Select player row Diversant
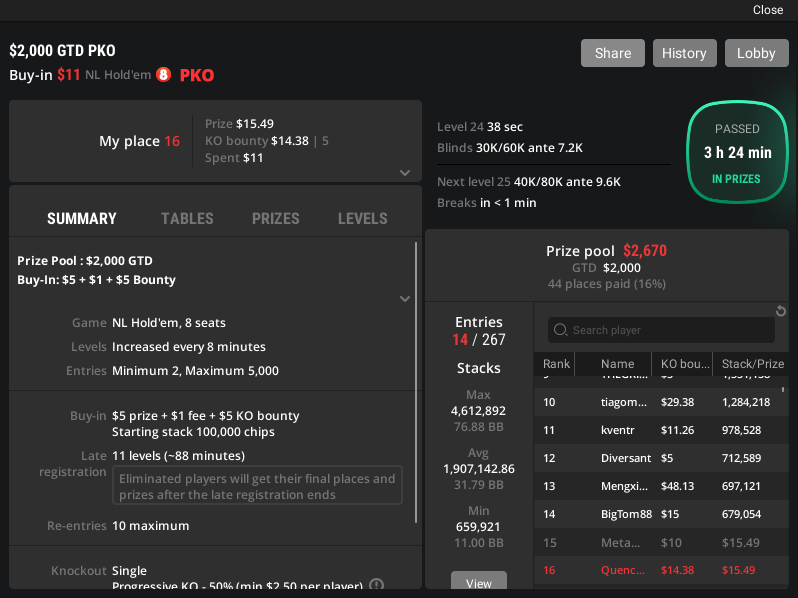Screen dimensions: 798x598 (661, 458)
